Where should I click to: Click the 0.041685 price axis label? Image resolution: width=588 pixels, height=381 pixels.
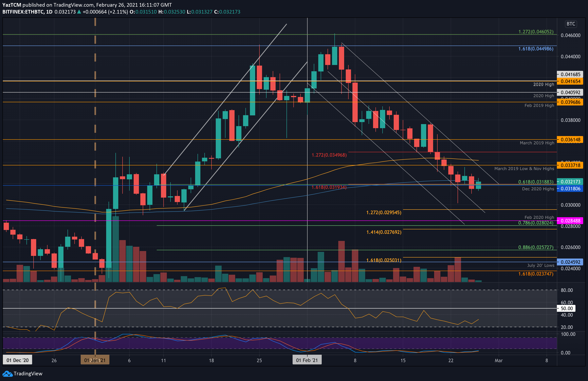tap(570, 74)
